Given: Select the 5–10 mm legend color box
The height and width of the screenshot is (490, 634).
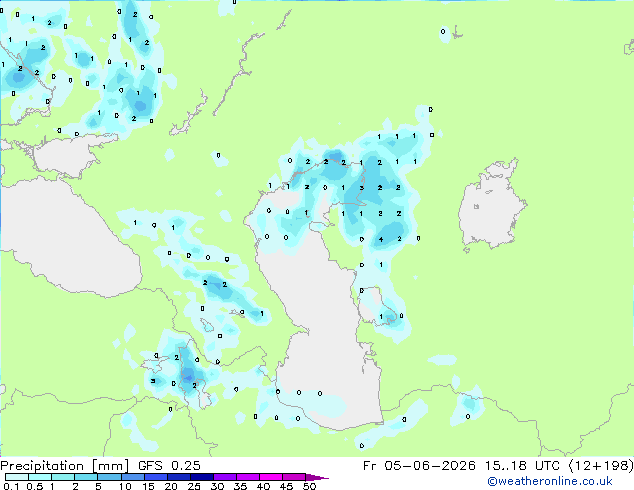Looking at the screenshot, I should click(109, 477).
